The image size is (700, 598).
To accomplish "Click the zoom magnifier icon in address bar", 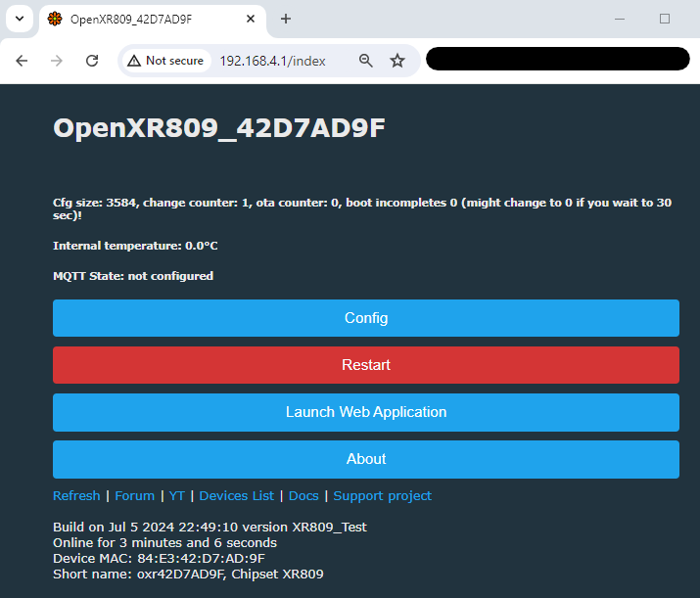I will tap(365, 61).
